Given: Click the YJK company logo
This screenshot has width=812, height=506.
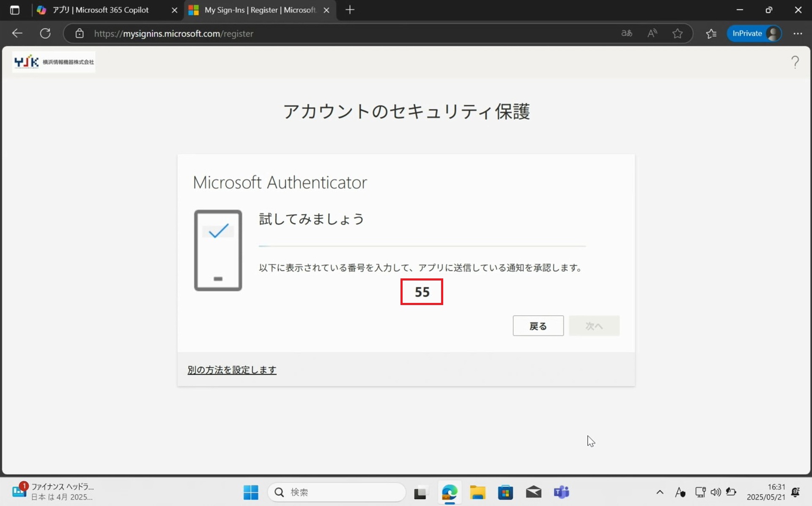Looking at the screenshot, I should (54, 62).
